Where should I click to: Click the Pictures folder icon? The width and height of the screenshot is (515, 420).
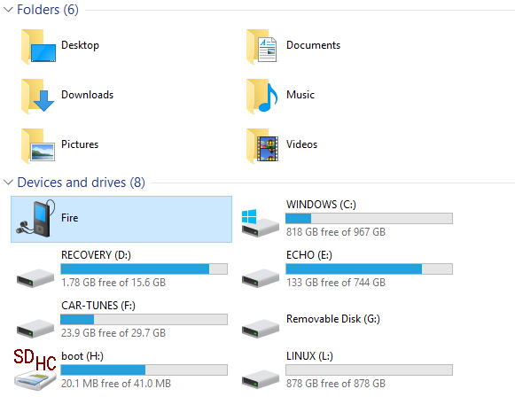pyautogui.click(x=38, y=146)
